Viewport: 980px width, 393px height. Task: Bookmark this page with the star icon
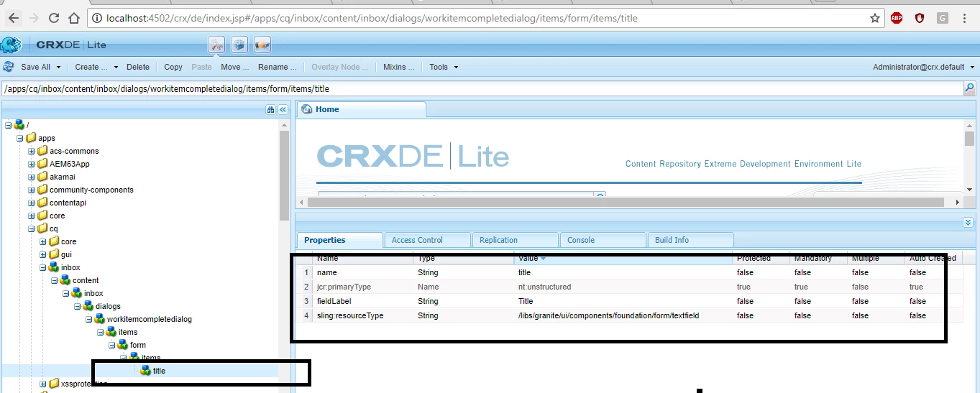tap(875, 18)
